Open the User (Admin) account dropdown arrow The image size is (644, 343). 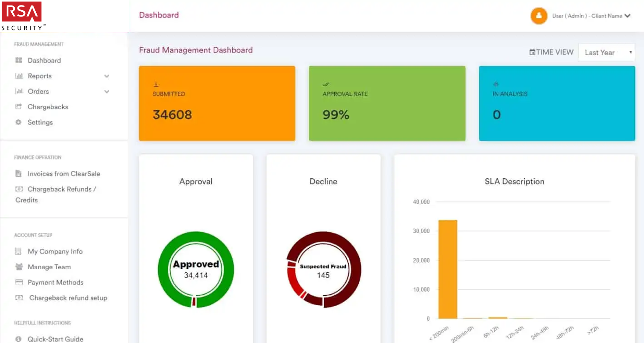[x=628, y=16]
